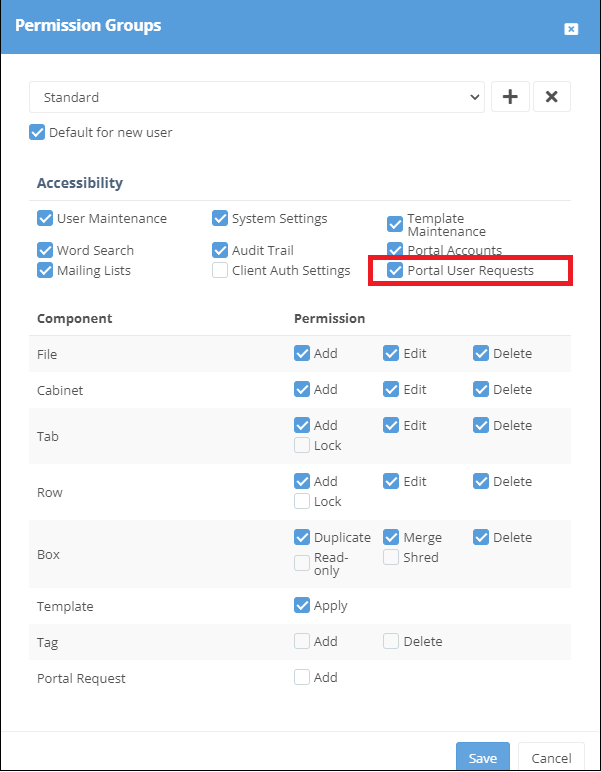This screenshot has width=601, height=772.
Task: Click the Component column header
Action: click(74, 319)
